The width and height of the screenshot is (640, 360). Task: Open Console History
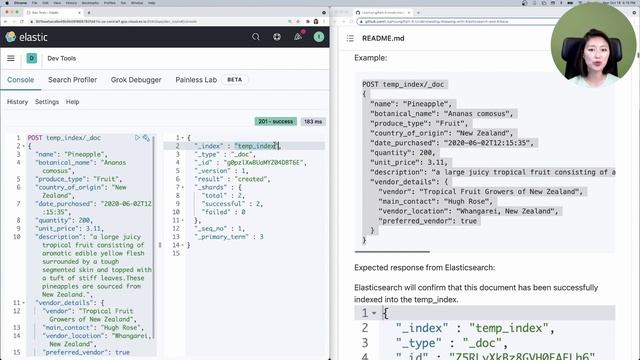[x=17, y=102]
